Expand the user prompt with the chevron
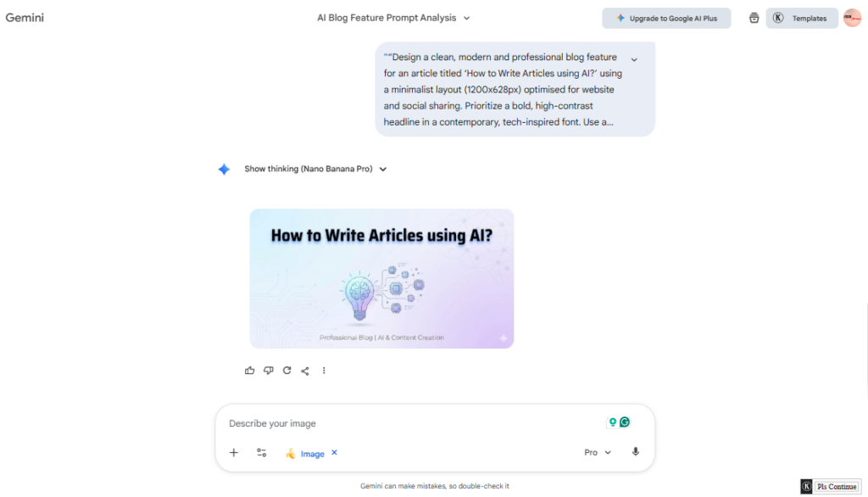 tap(634, 59)
